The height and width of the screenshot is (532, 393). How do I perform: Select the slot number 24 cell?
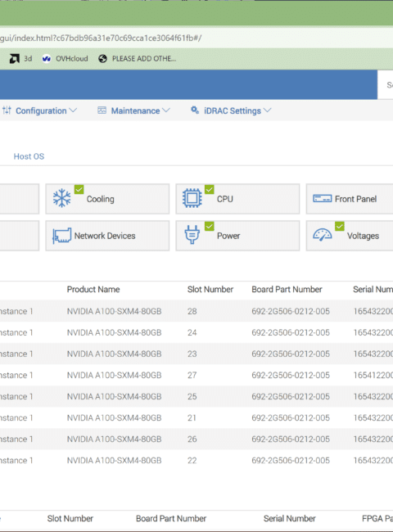(192, 332)
